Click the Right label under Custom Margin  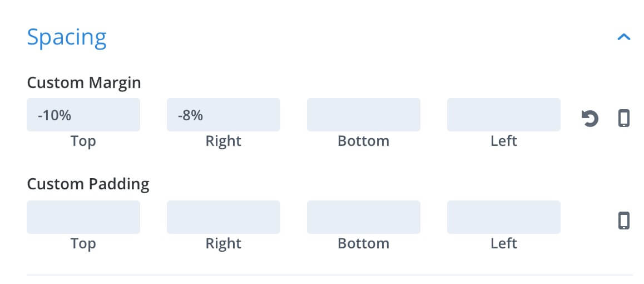pos(224,141)
